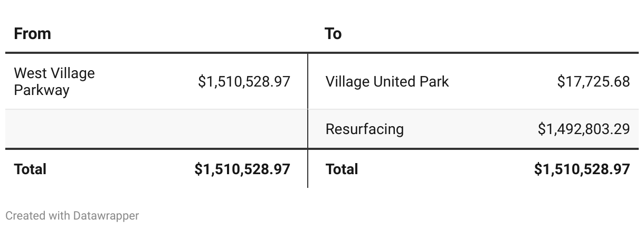Select the West Village Parkway cell
644x228 pixels.
(54, 81)
